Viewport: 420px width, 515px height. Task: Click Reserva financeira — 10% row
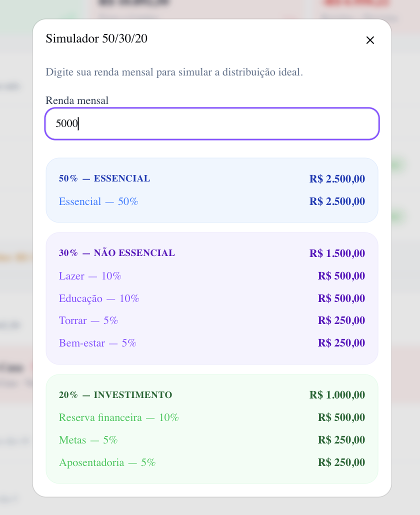212,417
